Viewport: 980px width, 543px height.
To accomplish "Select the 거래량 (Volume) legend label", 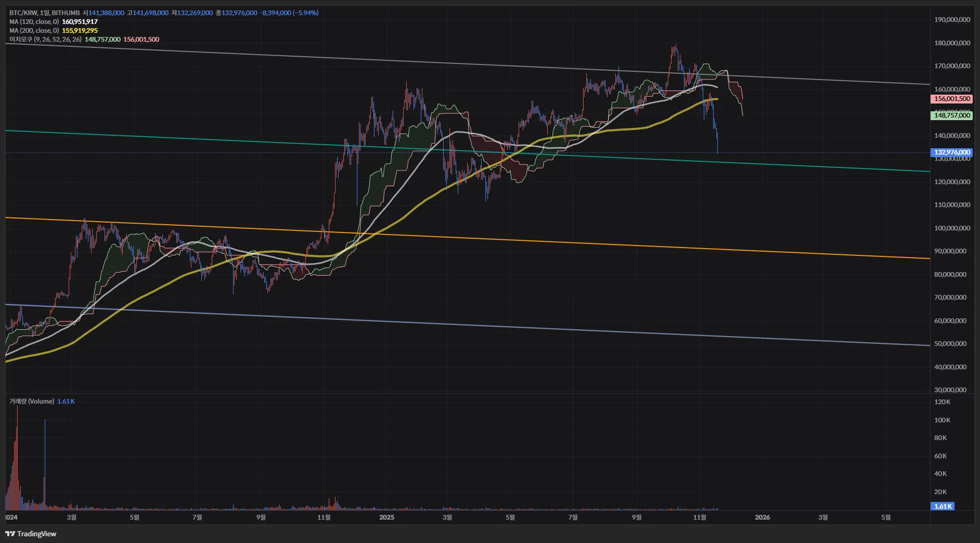I will point(32,401).
